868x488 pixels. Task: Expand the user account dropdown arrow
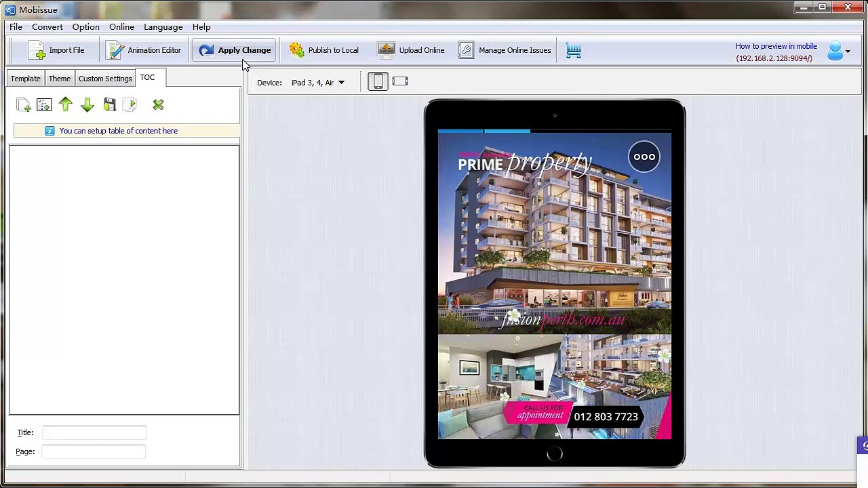[848, 52]
